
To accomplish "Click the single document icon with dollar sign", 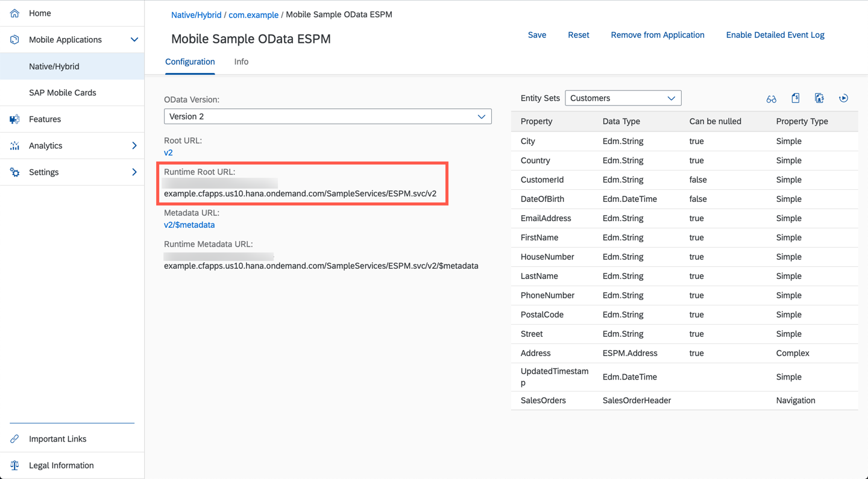I will pyautogui.click(x=796, y=98).
